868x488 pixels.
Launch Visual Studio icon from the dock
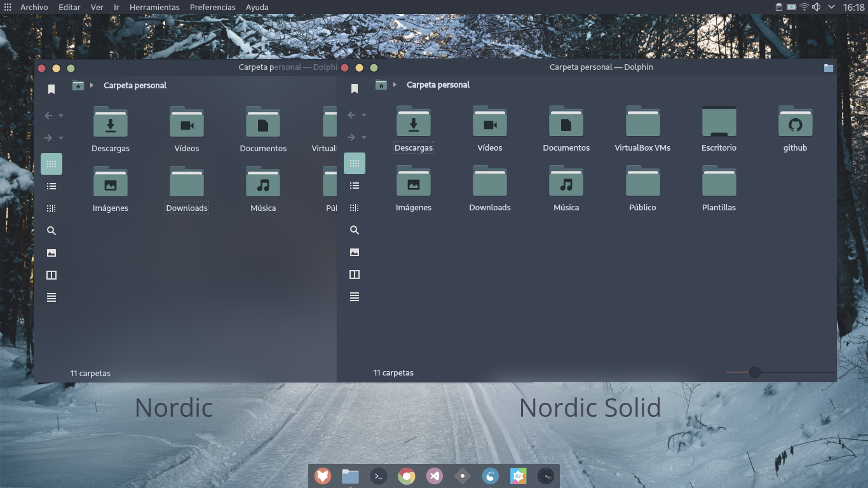(x=435, y=476)
